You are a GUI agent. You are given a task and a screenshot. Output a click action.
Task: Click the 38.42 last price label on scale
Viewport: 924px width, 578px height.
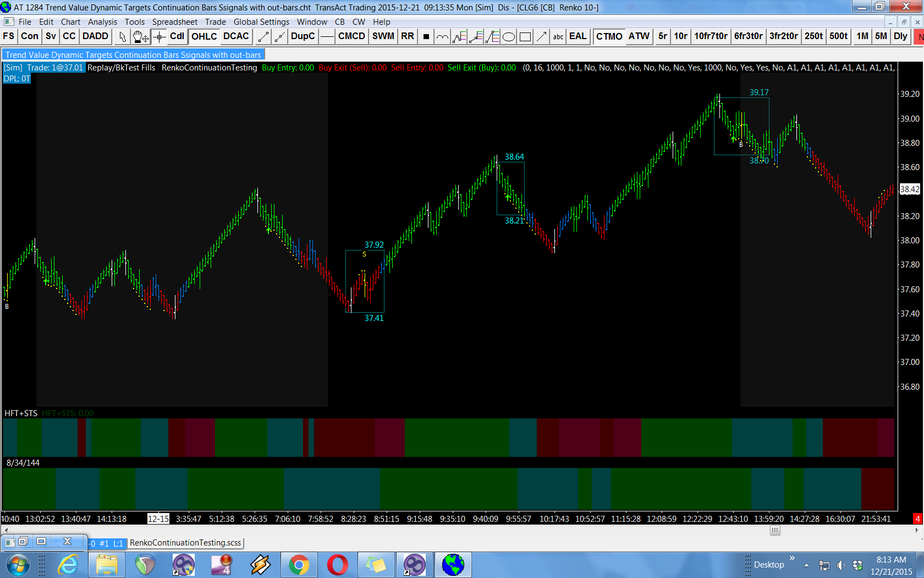tap(910, 189)
